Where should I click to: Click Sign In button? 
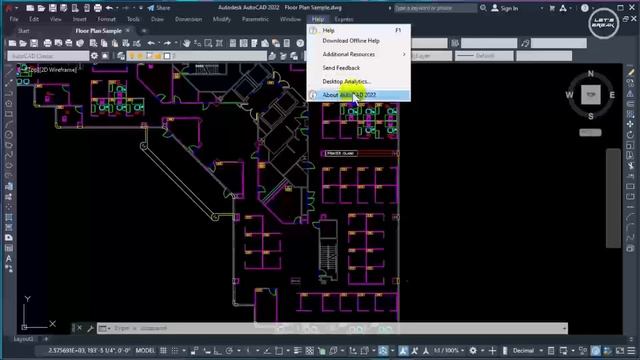(x=504, y=8)
